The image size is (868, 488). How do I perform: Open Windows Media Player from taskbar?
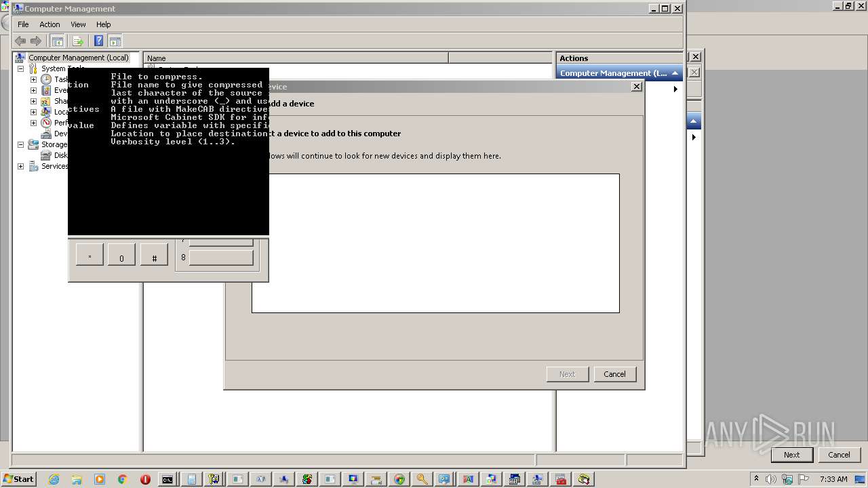[100, 479]
